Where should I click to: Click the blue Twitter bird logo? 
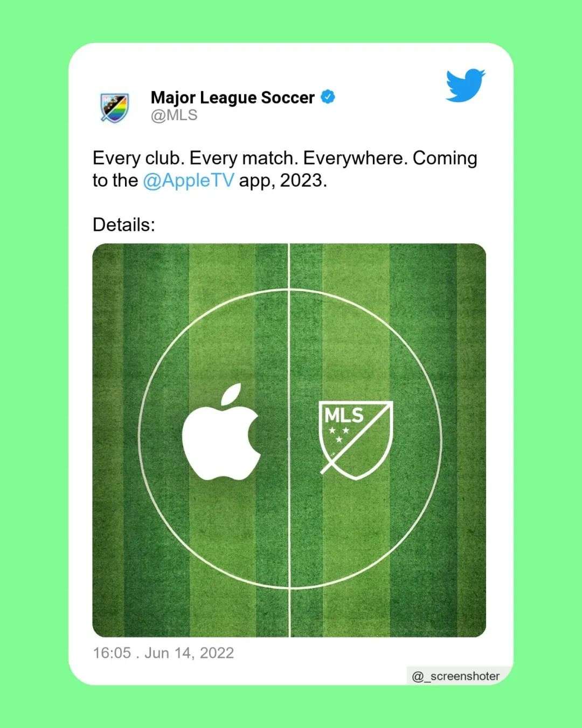466,85
